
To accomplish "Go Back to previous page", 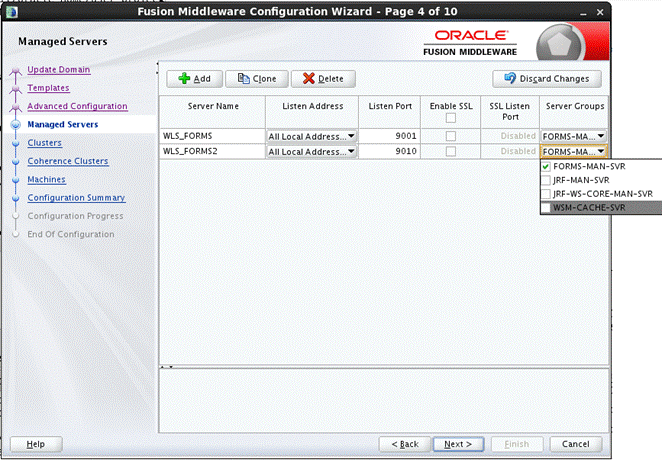I will click(404, 444).
